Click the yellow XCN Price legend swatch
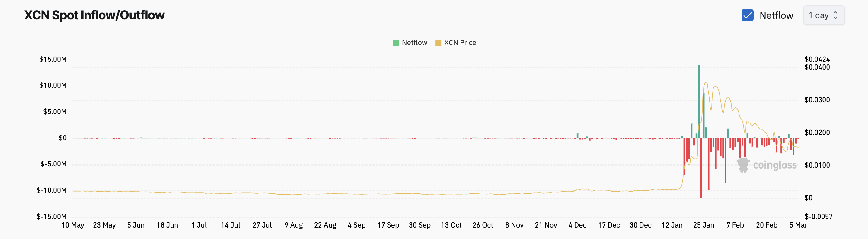The image size is (868, 239). [438, 43]
